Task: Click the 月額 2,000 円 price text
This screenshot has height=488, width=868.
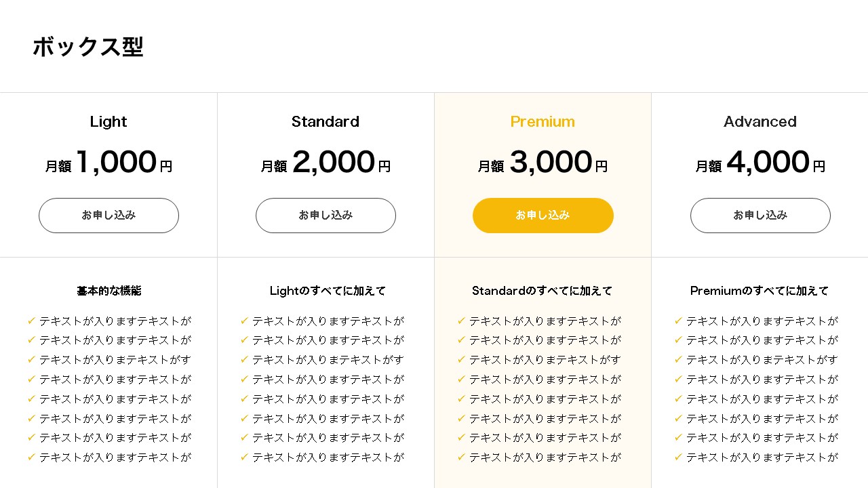Action: (x=325, y=163)
